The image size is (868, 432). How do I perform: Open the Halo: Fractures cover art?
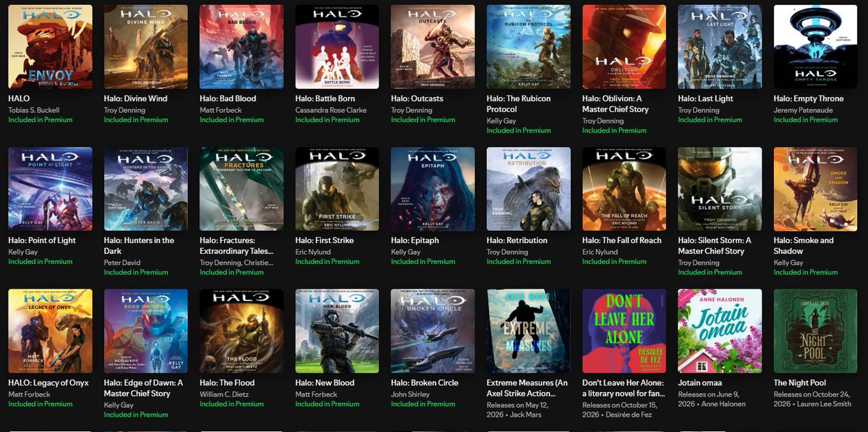242,189
